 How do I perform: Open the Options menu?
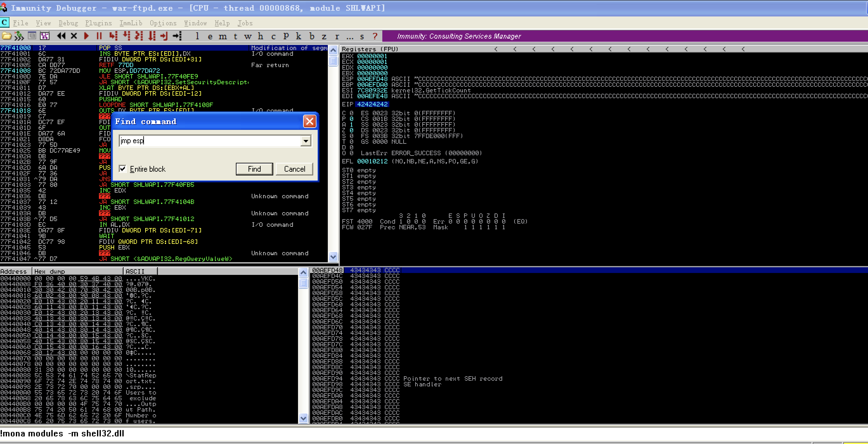(x=163, y=23)
